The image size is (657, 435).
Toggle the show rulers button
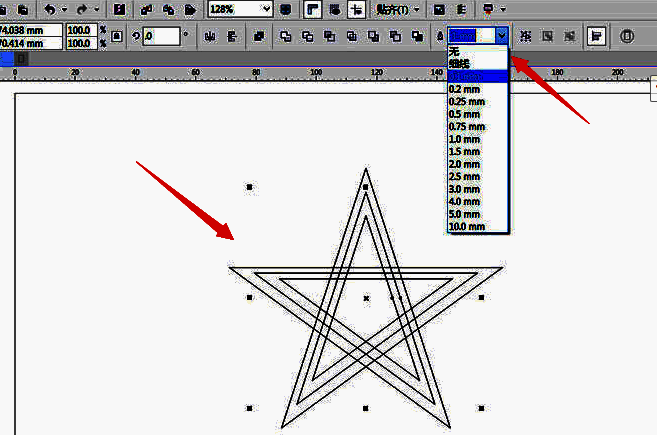click(x=312, y=9)
